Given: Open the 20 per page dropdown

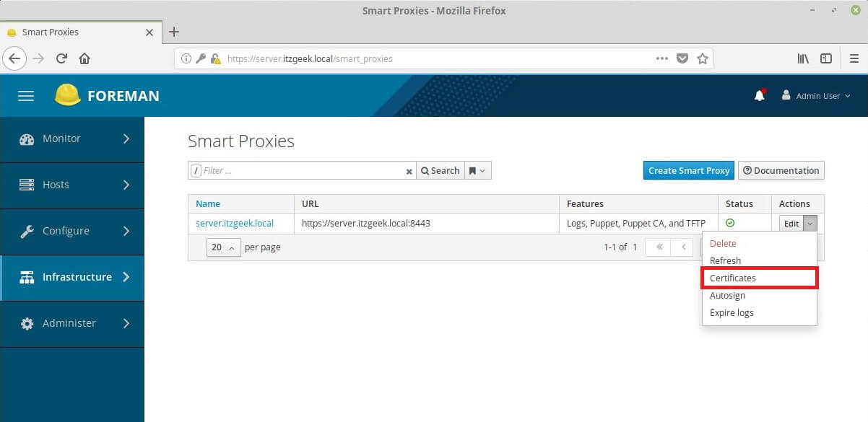Looking at the screenshot, I should [x=224, y=247].
